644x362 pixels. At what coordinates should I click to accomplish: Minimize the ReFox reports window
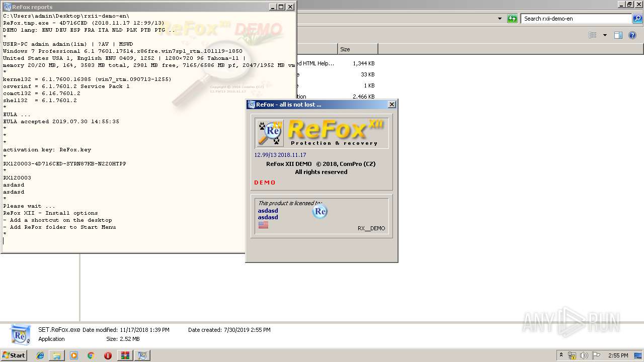pos(273,7)
